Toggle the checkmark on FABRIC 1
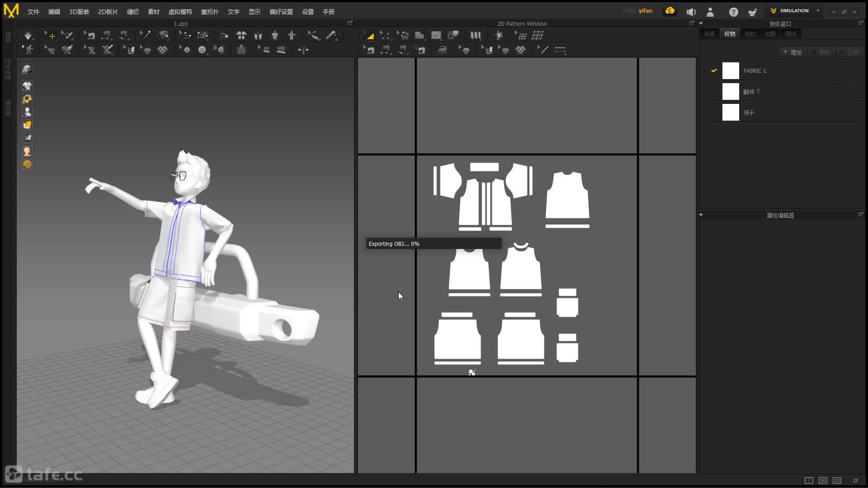Screen dimensions: 868x488 (714, 70)
